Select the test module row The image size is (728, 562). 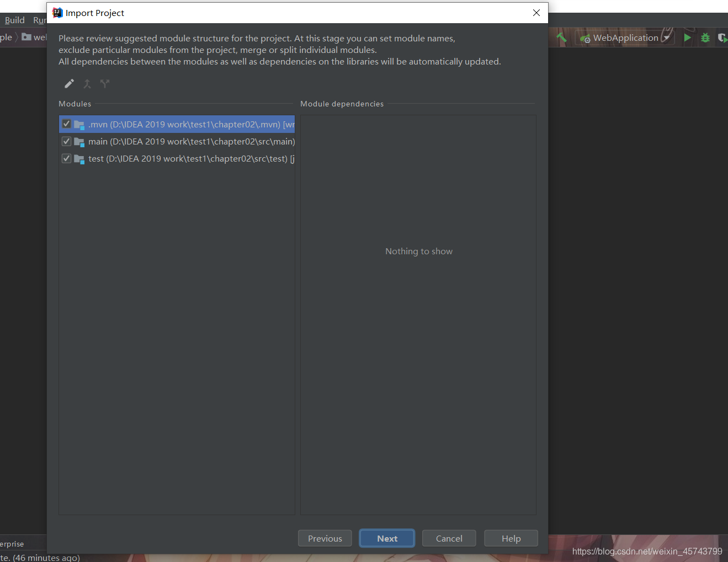pyautogui.click(x=177, y=158)
